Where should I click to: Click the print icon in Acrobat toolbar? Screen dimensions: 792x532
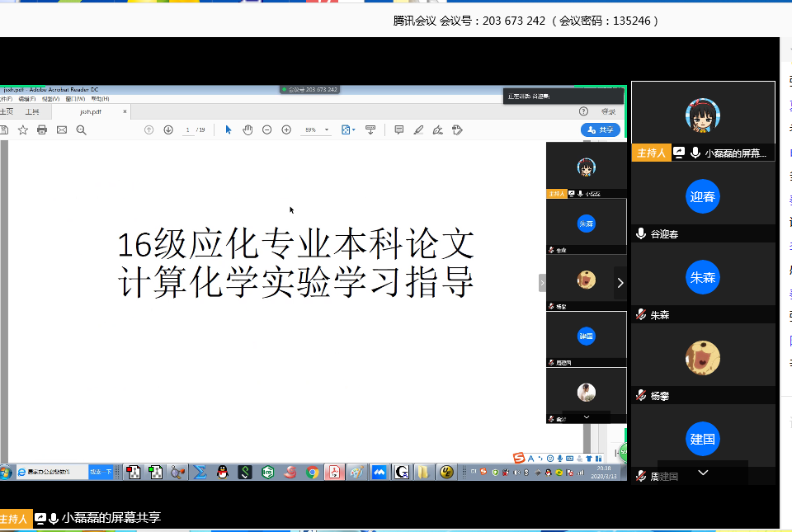click(x=41, y=129)
